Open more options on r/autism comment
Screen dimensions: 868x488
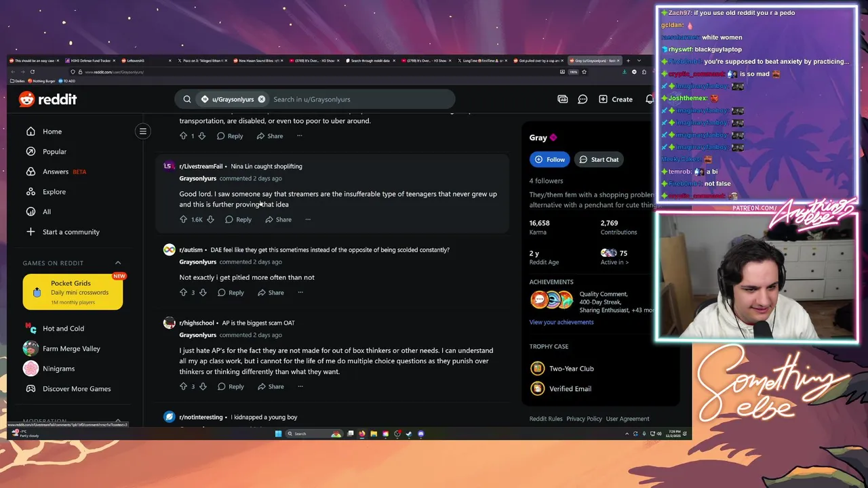point(300,293)
